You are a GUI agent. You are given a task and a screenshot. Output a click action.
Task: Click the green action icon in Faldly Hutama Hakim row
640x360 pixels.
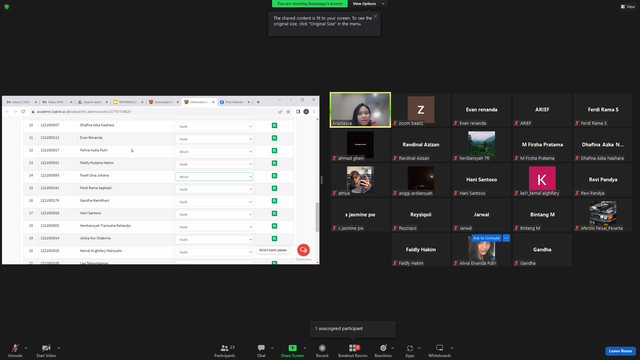pos(274,163)
